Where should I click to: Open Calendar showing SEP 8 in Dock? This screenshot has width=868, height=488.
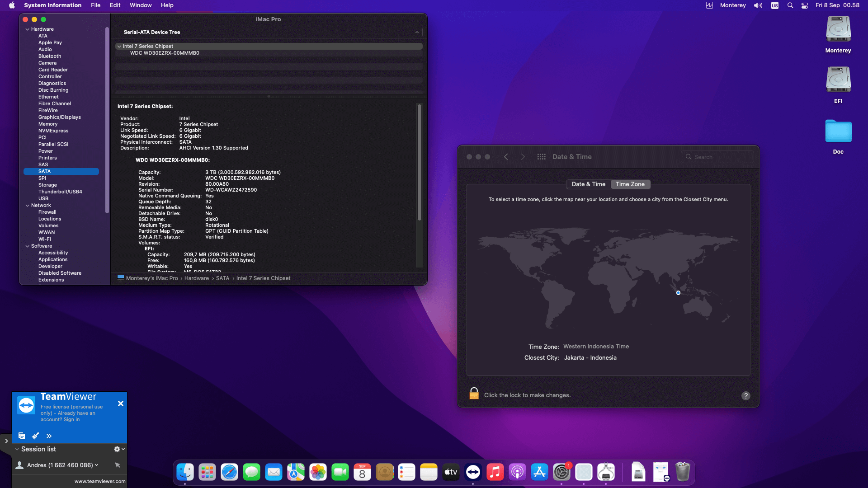(362, 472)
